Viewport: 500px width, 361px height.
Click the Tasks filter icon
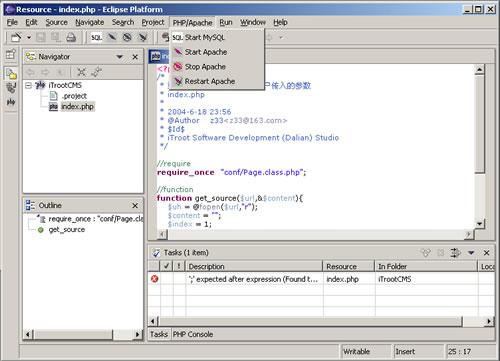click(426, 253)
